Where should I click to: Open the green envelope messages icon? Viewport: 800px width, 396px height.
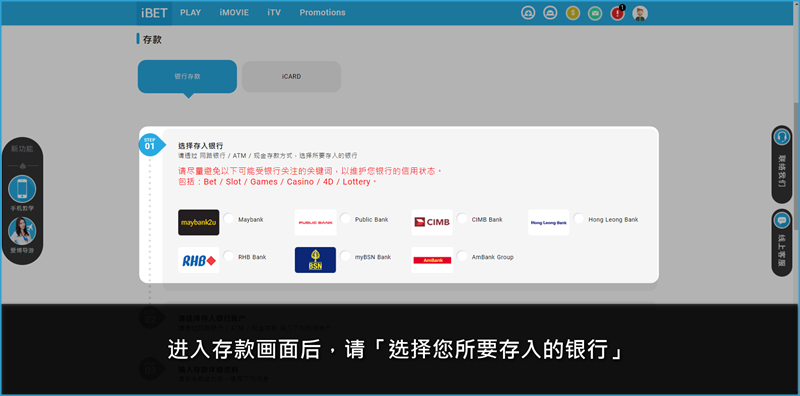pyautogui.click(x=595, y=13)
